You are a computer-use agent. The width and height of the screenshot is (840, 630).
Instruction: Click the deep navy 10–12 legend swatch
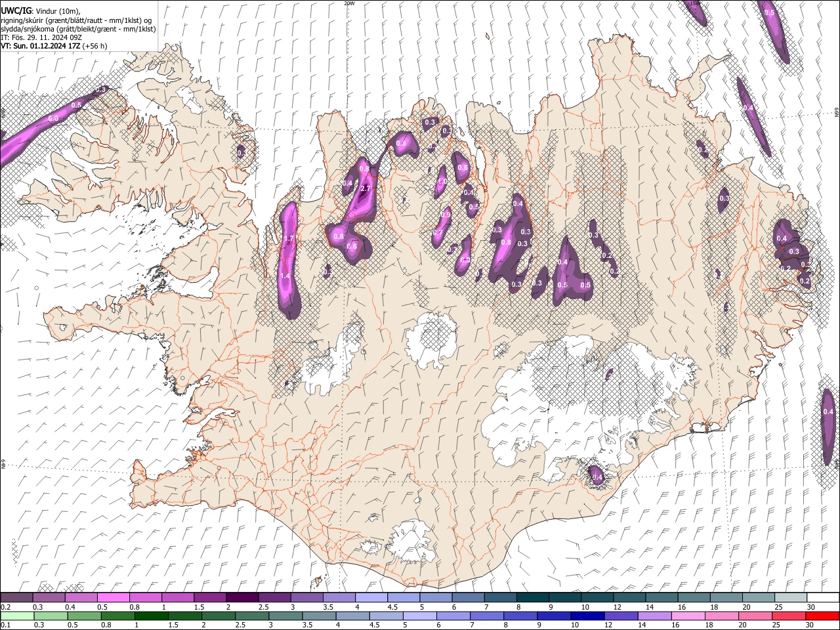click(587, 616)
